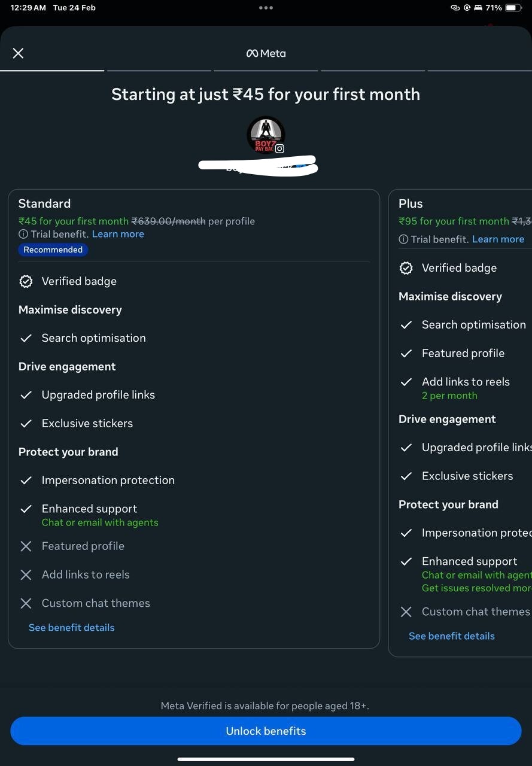Tap the profile avatar picture
Screen dimensions: 532x766
[266, 135]
